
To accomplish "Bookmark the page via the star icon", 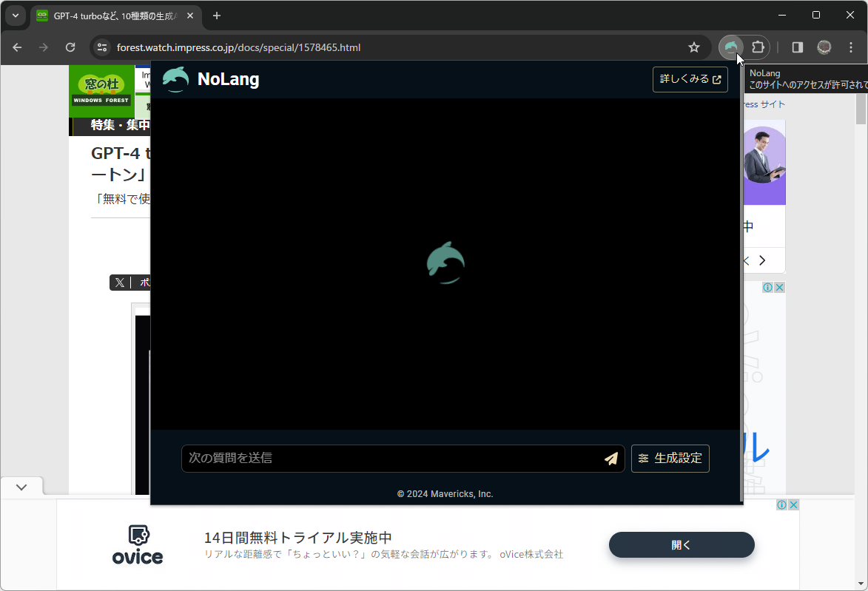I will 694,47.
